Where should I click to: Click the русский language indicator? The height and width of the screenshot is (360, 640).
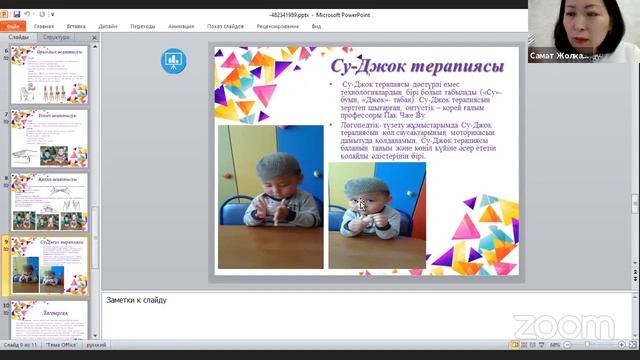[96, 345]
